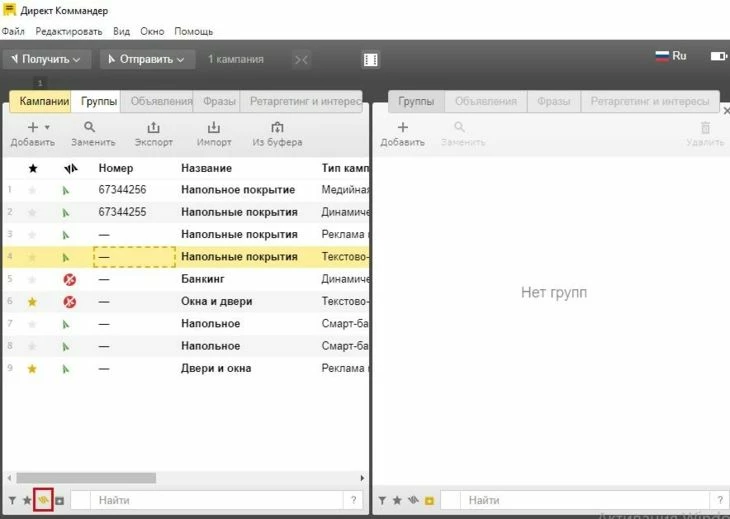Viewport: 730px width, 519px height.
Task: Open the Вид menu
Action: tap(122, 31)
